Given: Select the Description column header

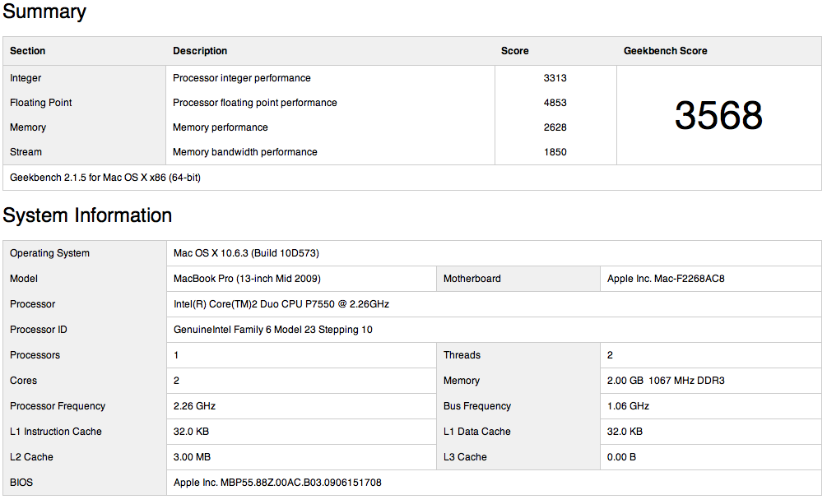Looking at the screenshot, I should (200, 51).
